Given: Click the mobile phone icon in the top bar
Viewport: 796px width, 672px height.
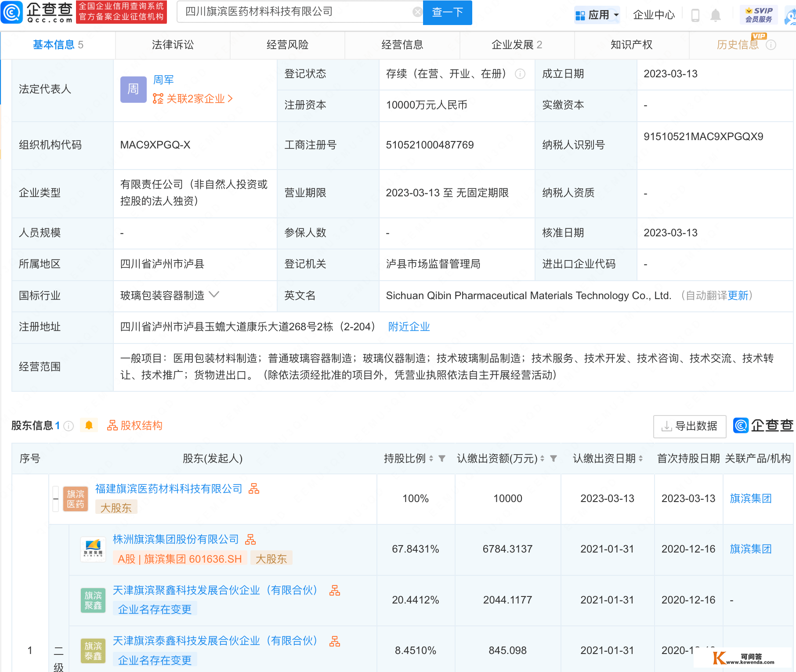Looking at the screenshot, I should point(695,14).
